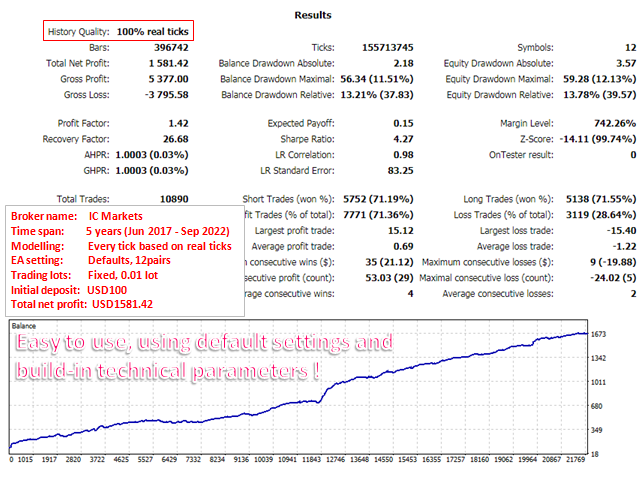Select LR Correlation value 0.98

point(403,155)
